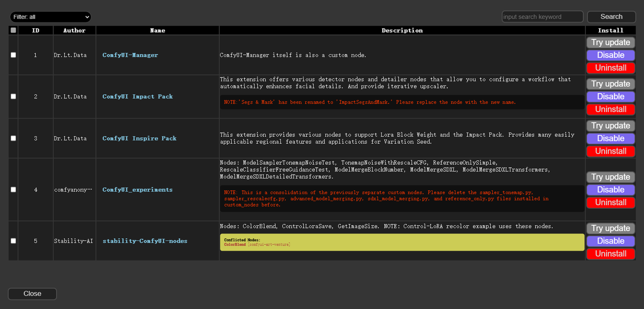Disable ComfyUI_experiments

click(x=610, y=190)
